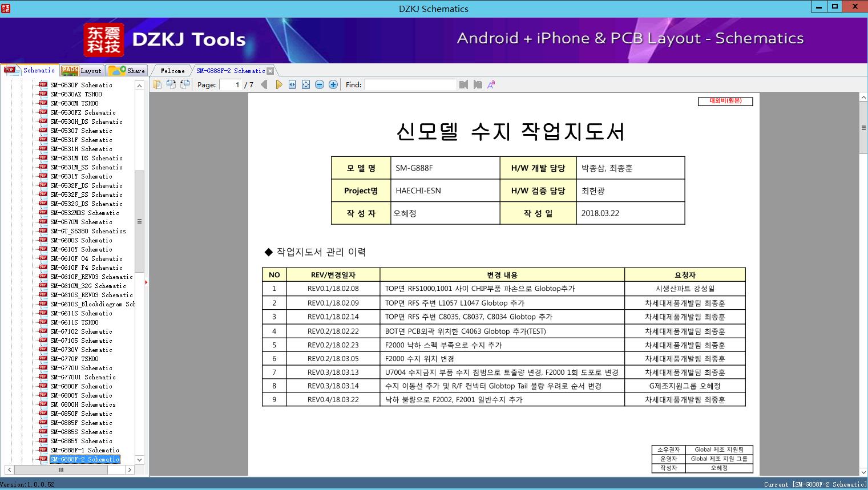Screen dimensions: 868x490
Task: Select SM-G610S_Blockdiagram tree item
Action: [x=92, y=304]
